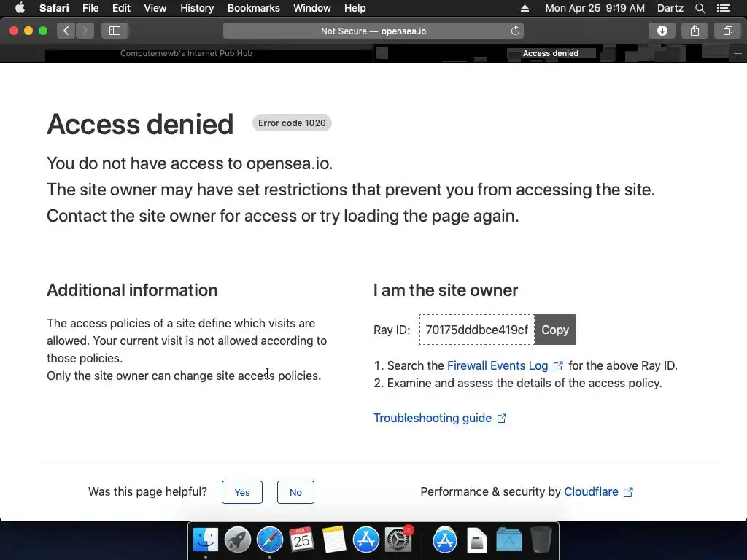747x560 pixels.
Task: Open the Apple menu
Action: pyautogui.click(x=20, y=8)
